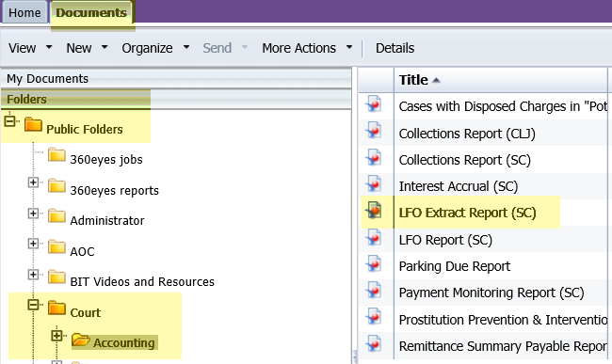The image size is (612, 364).
Task: Open the LFO Report (SC) title
Action: [445, 240]
